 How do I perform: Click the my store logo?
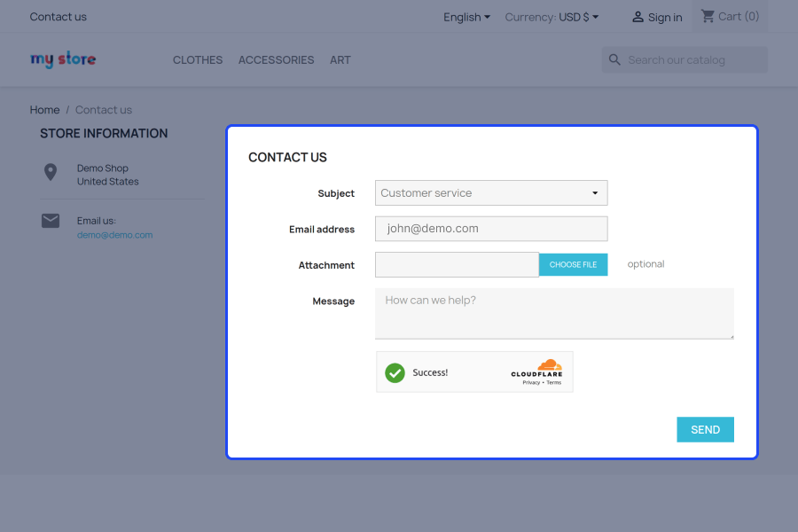tap(63, 59)
